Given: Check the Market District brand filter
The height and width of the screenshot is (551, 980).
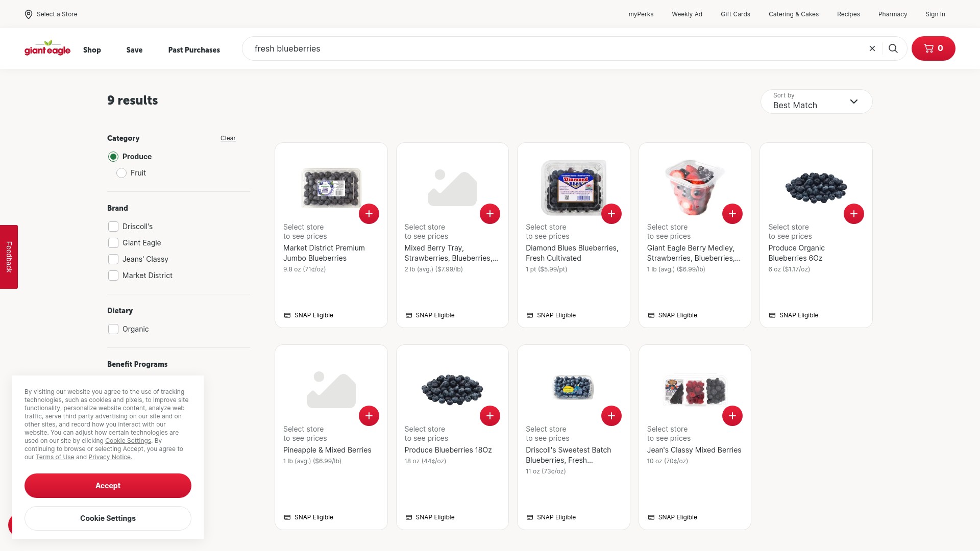Looking at the screenshot, I should (113, 275).
